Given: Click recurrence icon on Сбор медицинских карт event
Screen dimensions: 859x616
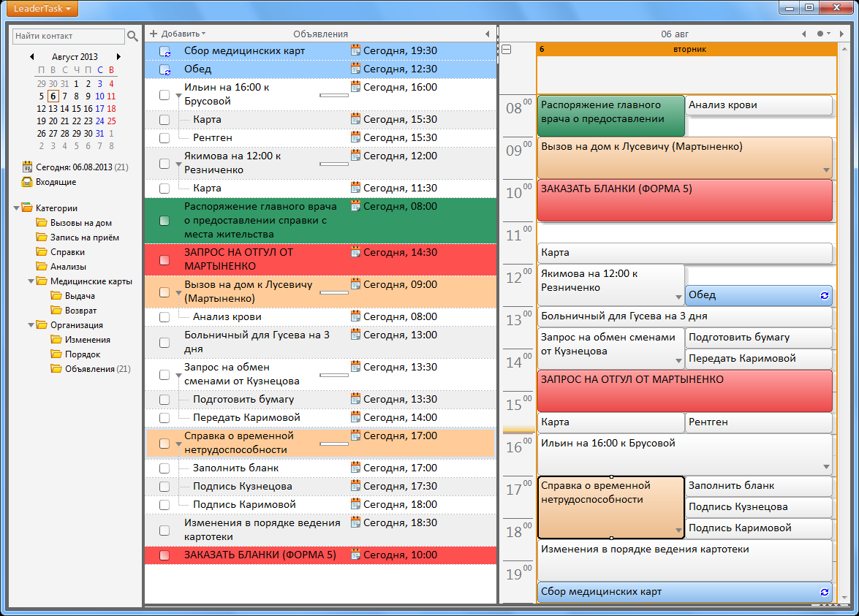Looking at the screenshot, I should pos(825,592).
